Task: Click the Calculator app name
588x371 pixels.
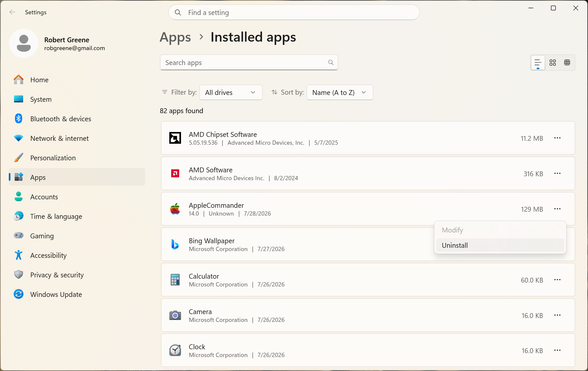Action: click(x=204, y=276)
